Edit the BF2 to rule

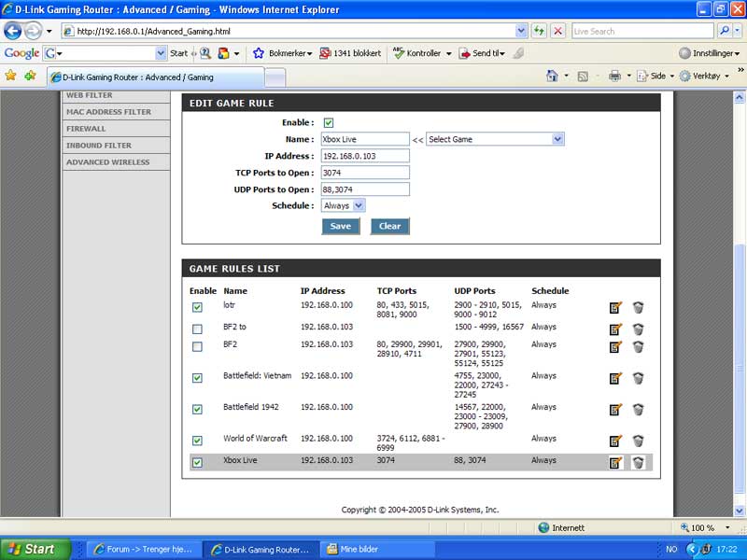[615, 329]
